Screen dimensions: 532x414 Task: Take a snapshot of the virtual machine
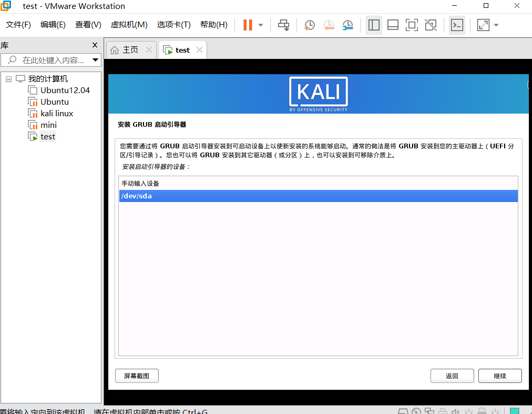tap(309, 25)
